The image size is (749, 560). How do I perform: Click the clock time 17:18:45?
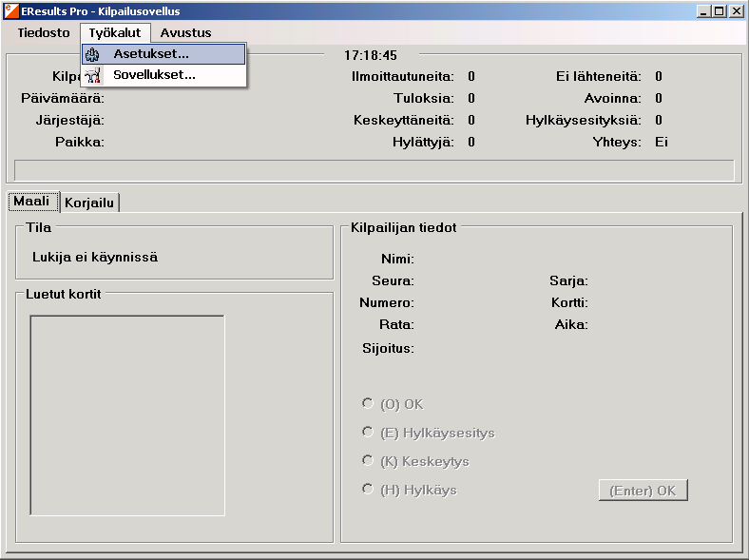(x=371, y=55)
